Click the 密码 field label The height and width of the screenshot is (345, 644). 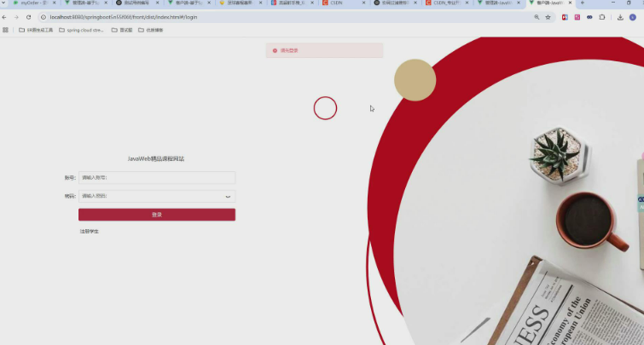[x=70, y=196]
